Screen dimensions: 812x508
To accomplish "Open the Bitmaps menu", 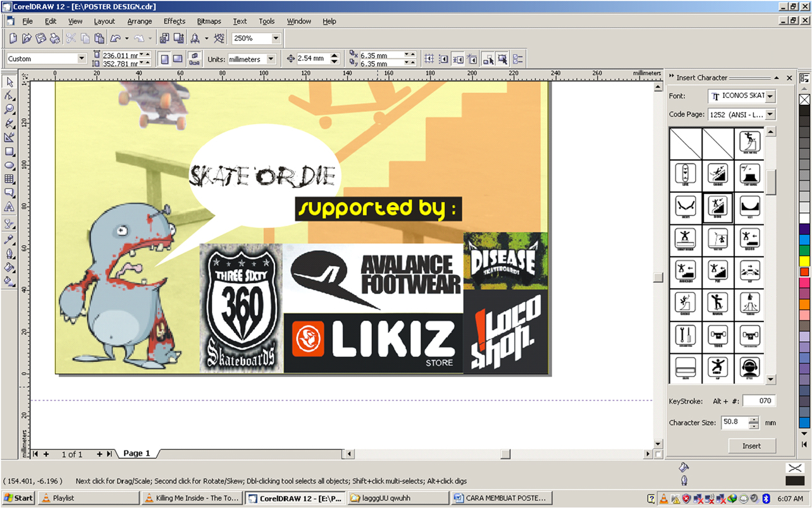I will [209, 21].
